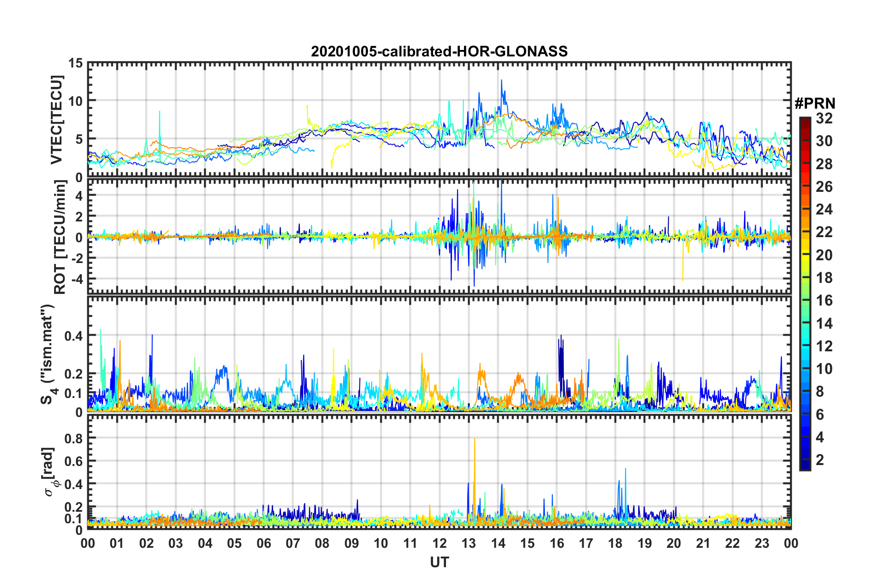Click the UT x-axis label
This screenshot has width=879, height=588.
(439, 562)
